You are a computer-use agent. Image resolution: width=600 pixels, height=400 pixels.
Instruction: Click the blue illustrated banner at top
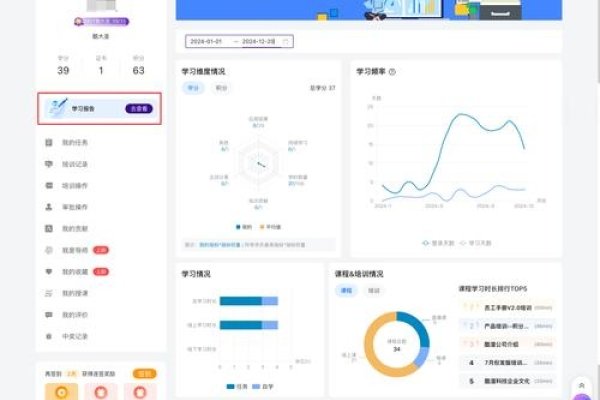369,10
